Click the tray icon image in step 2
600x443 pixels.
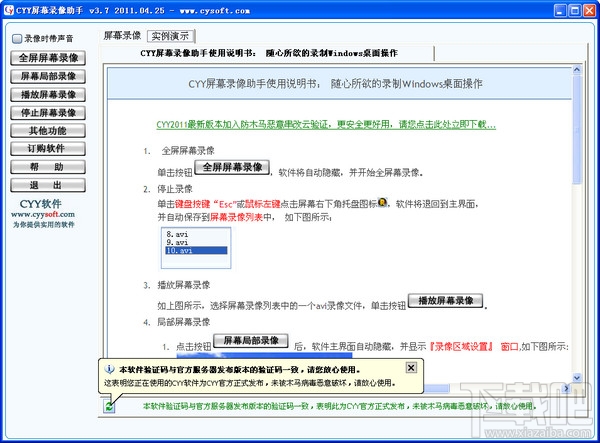coord(382,202)
